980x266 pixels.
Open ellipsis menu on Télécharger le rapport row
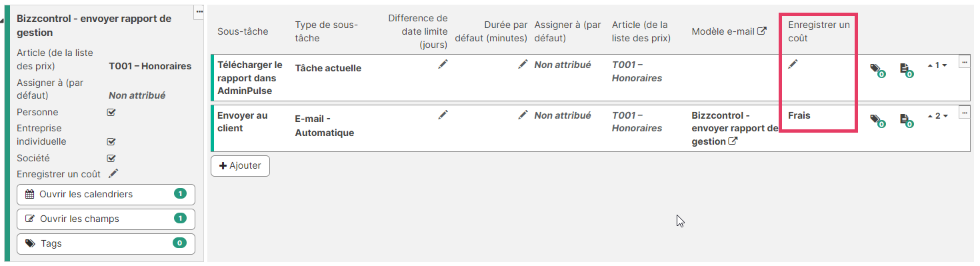(x=964, y=61)
